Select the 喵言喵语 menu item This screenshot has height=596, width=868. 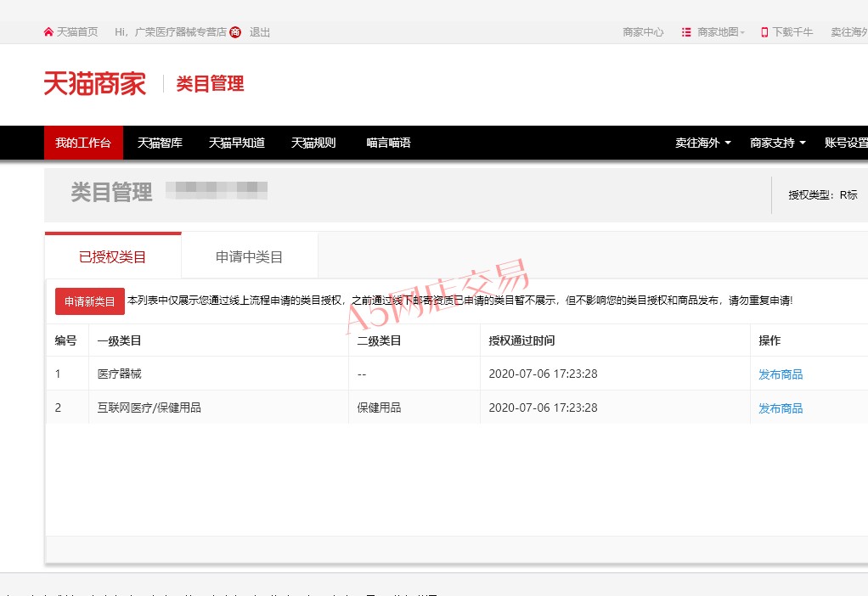tap(389, 143)
